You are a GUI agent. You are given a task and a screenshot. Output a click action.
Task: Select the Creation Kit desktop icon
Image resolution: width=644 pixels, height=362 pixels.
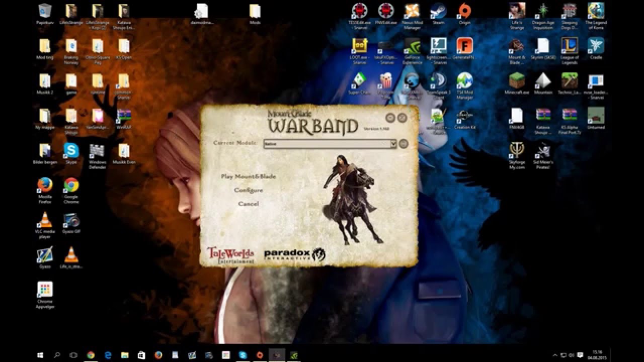click(464, 118)
